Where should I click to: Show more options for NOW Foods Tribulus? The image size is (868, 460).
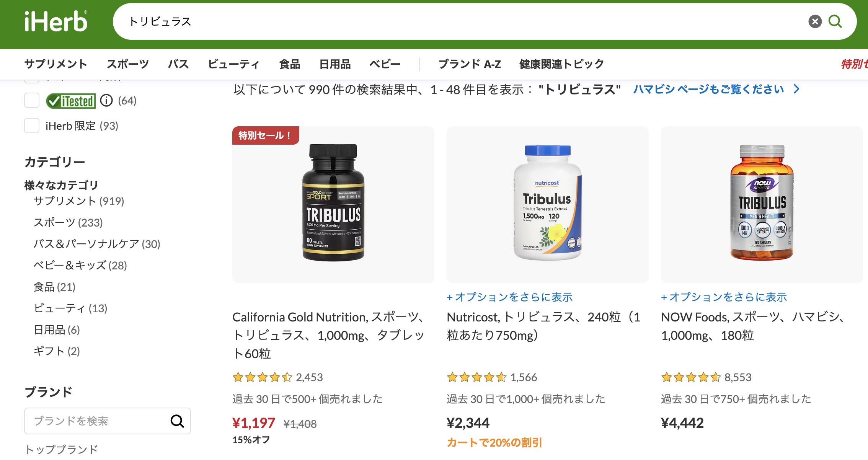pos(724,297)
